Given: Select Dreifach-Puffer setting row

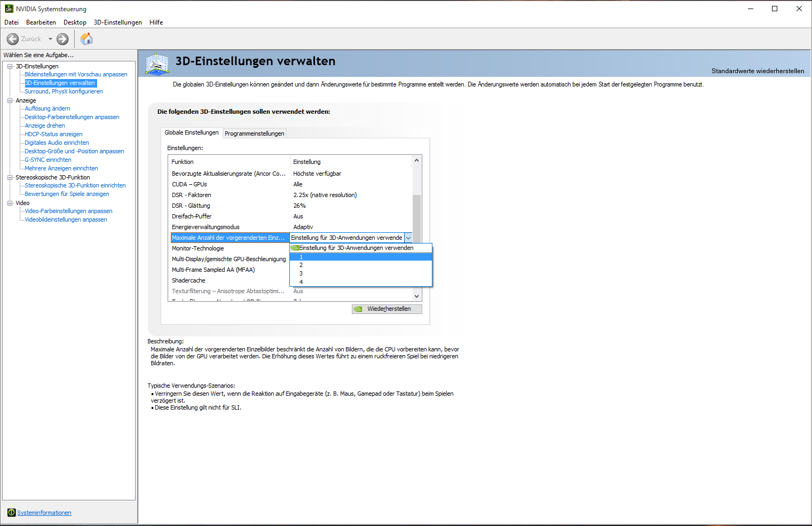Looking at the screenshot, I should click(291, 216).
